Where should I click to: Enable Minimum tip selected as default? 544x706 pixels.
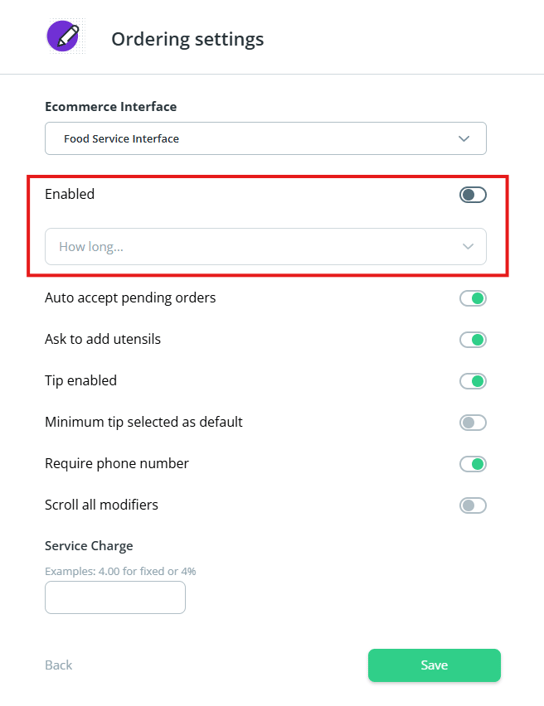[473, 423]
